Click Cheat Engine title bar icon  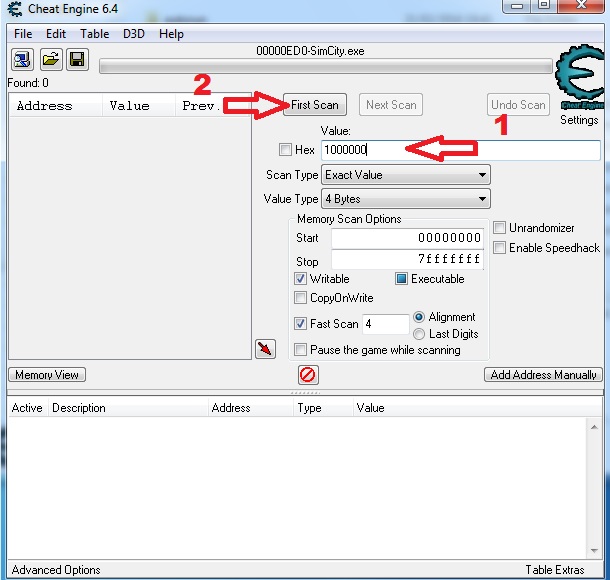[x=15, y=9]
